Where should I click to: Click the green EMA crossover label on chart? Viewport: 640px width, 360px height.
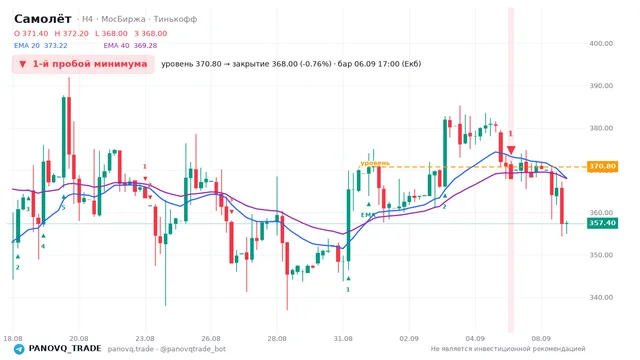368,215
